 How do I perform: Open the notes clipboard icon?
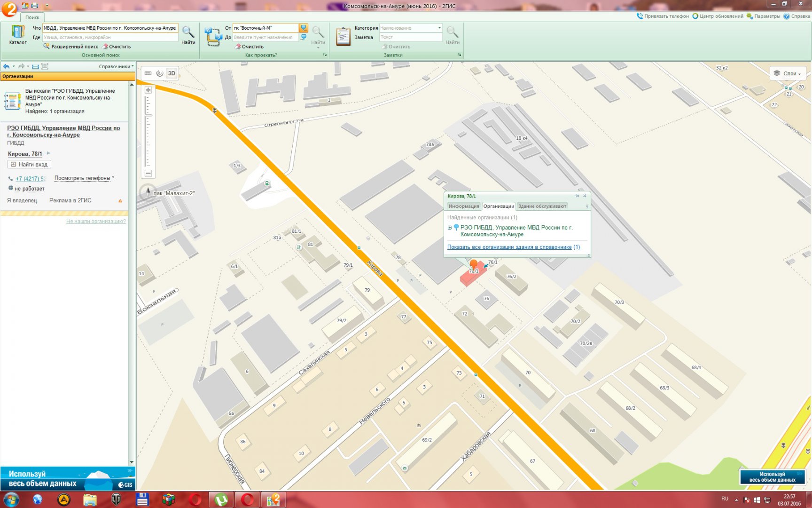coord(343,36)
